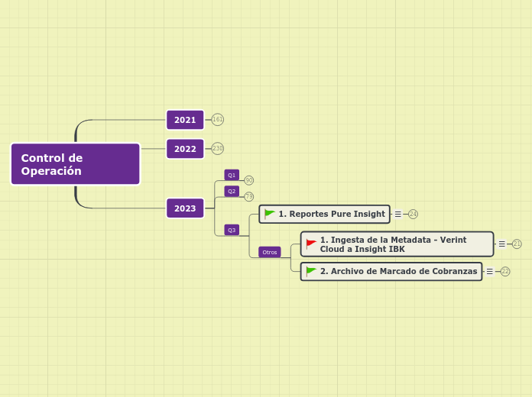
Task: Expand the 2021 branch with 161 children
Action: (218, 119)
